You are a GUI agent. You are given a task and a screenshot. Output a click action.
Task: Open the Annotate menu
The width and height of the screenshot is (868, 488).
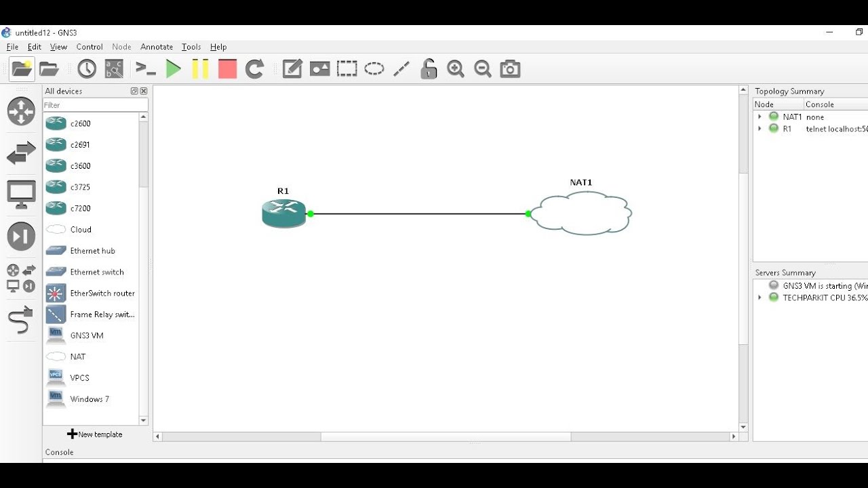click(157, 47)
